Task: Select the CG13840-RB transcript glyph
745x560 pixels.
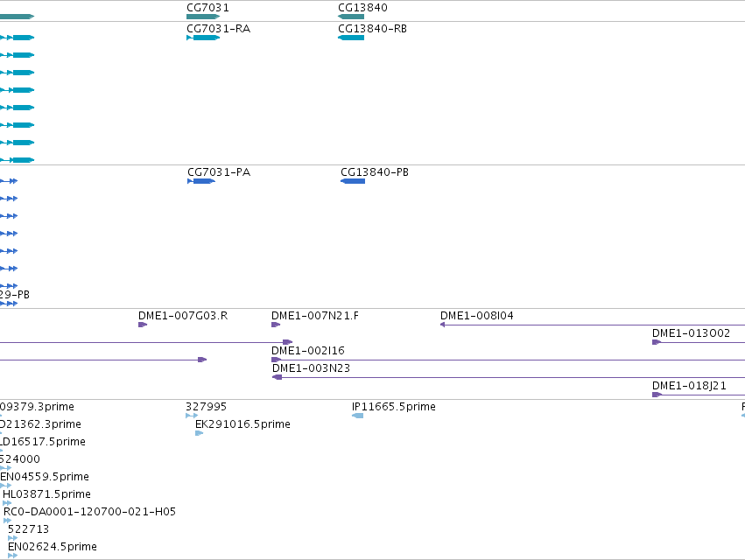Action: click(351, 38)
